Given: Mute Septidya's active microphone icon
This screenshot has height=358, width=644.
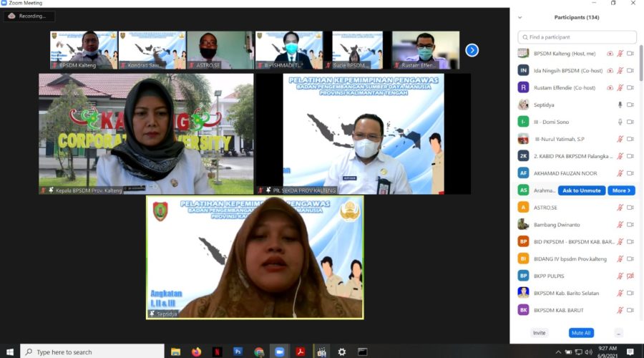Looking at the screenshot, I should [620, 105].
